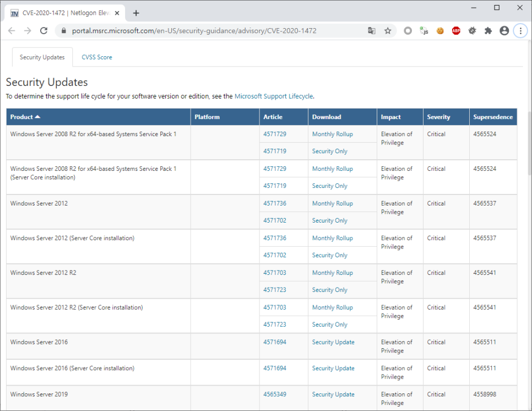
Task: Open the JS extension icon
Action: tap(424, 31)
